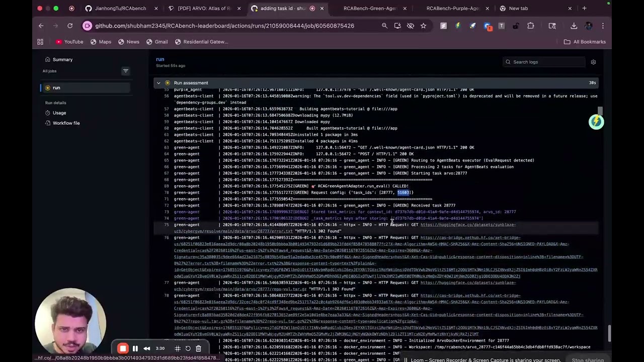Open the apps grid in bookmarks bar
The width and height of the screenshot is (644, 362).
coord(40,42)
